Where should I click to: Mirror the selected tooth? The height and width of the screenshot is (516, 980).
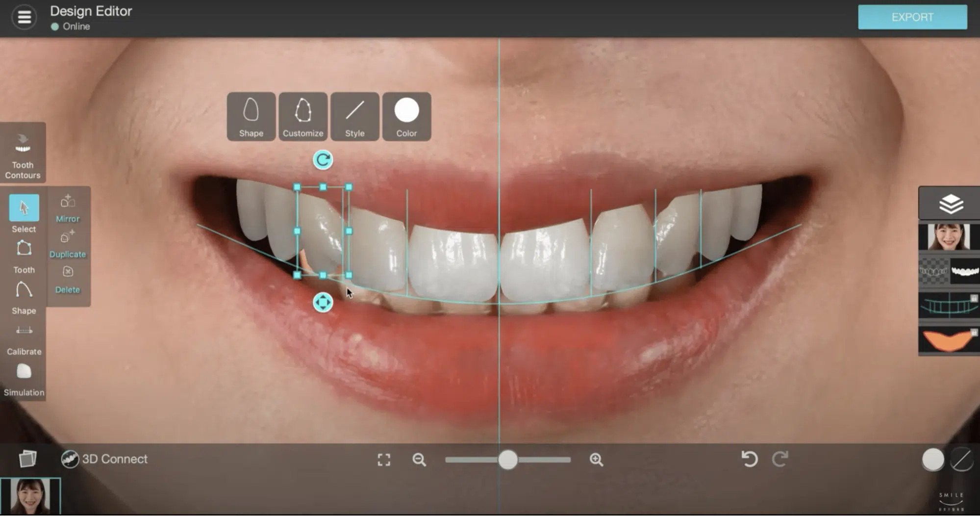click(x=68, y=208)
